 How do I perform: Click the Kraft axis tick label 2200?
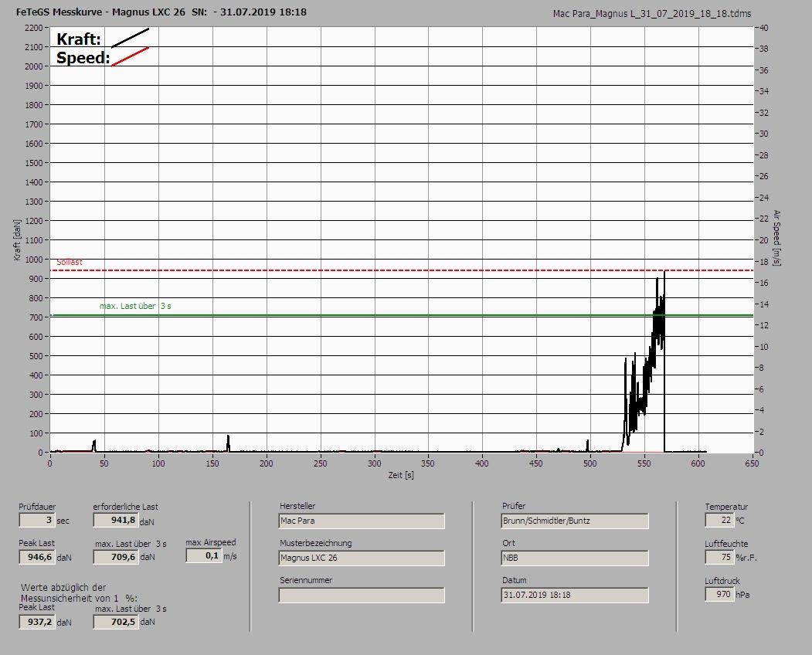[x=33, y=28]
